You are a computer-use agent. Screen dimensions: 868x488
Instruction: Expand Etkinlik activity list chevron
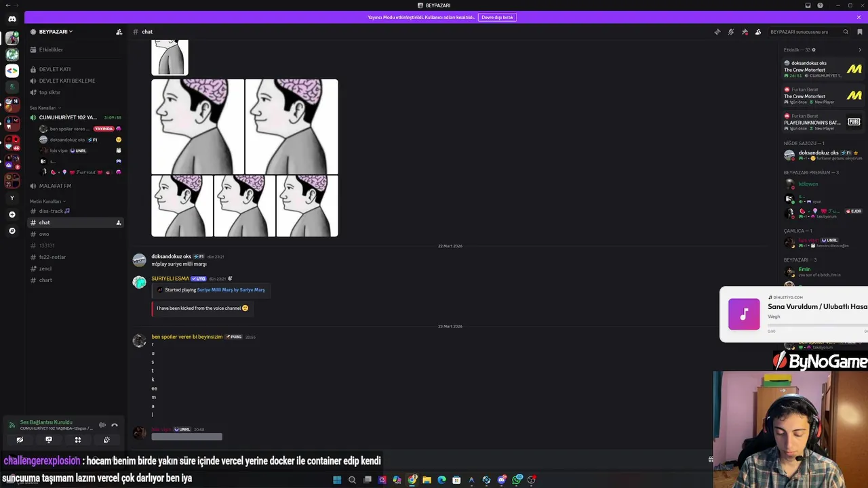pyautogui.click(x=860, y=49)
